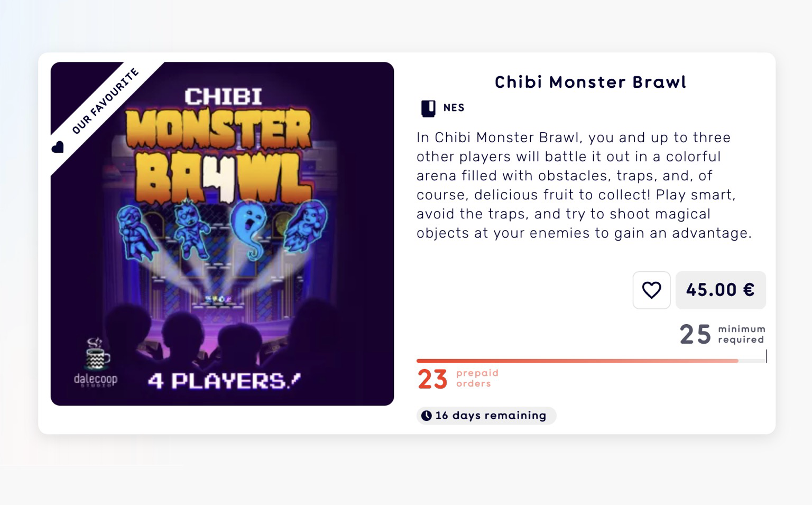812x505 pixels.
Task: Select the NES platform label
Action: pyautogui.click(x=454, y=108)
